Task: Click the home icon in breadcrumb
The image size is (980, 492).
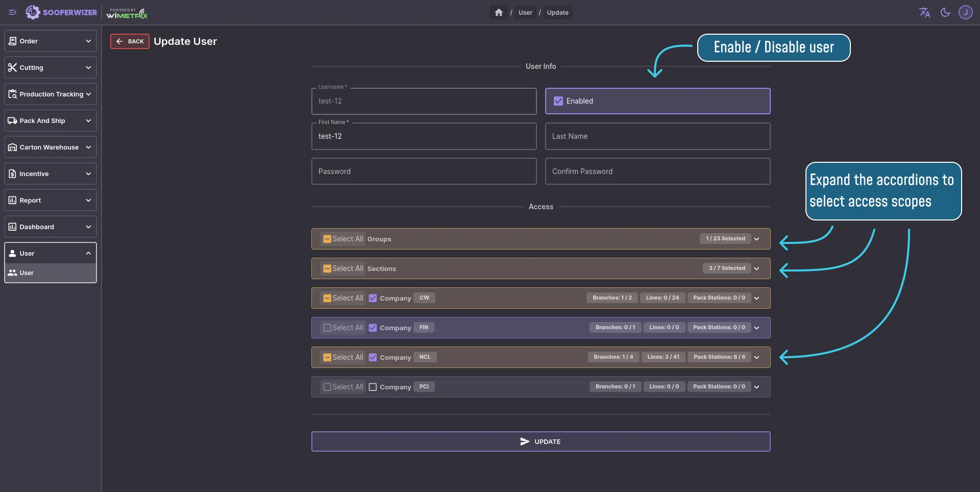Action: tap(499, 12)
